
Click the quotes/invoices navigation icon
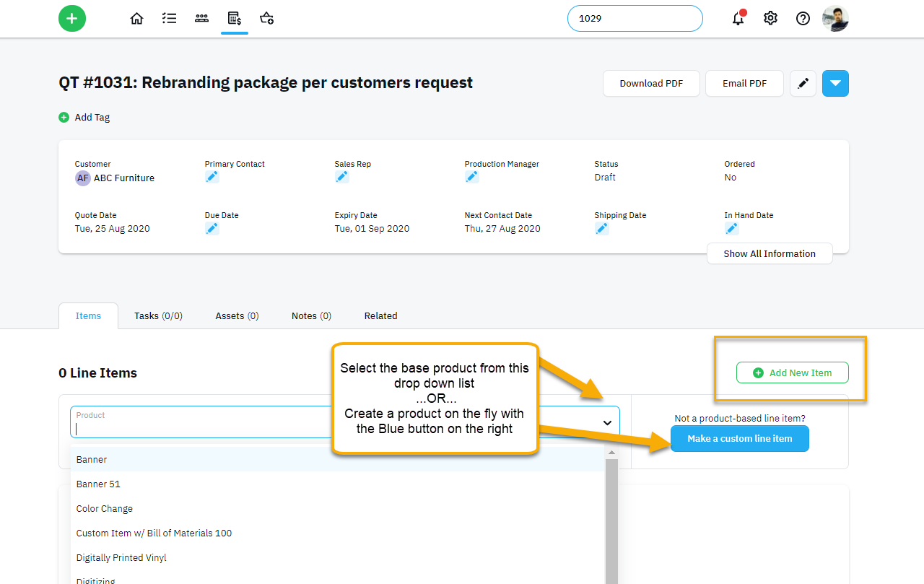pos(234,18)
